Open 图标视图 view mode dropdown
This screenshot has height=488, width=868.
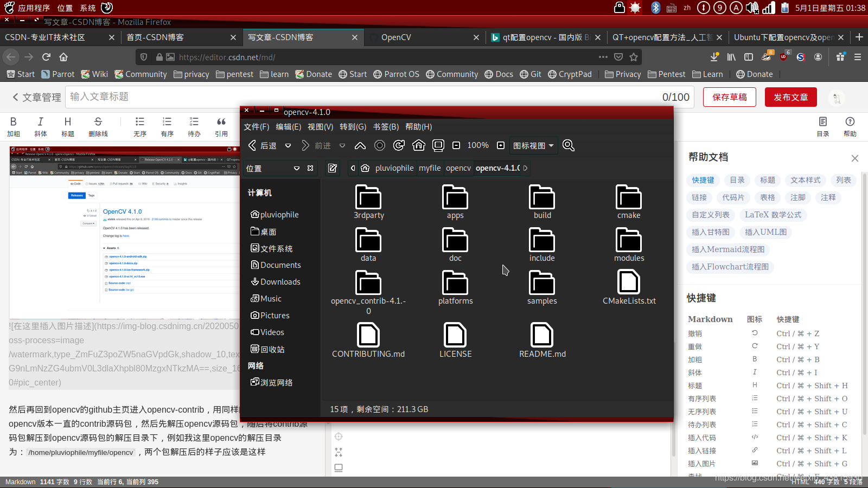pos(534,145)
